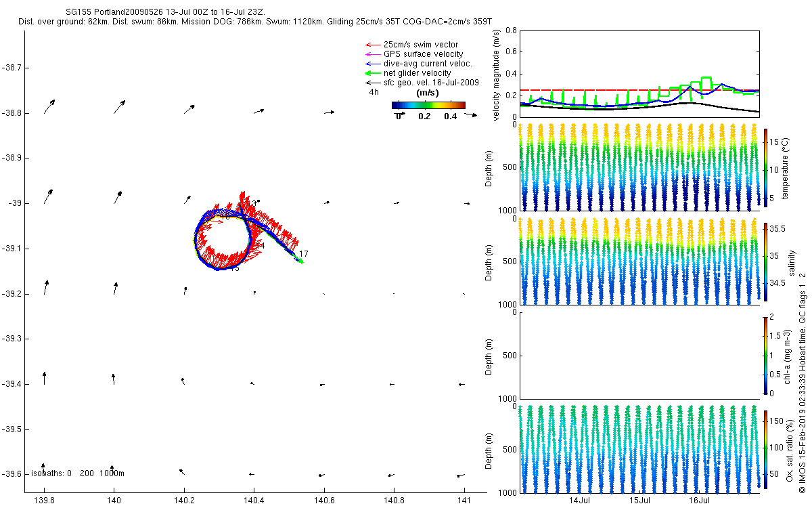The image size is (812, 508).
Task: Click the '0.4' tick on velocity colorbar
Action: 450,116
